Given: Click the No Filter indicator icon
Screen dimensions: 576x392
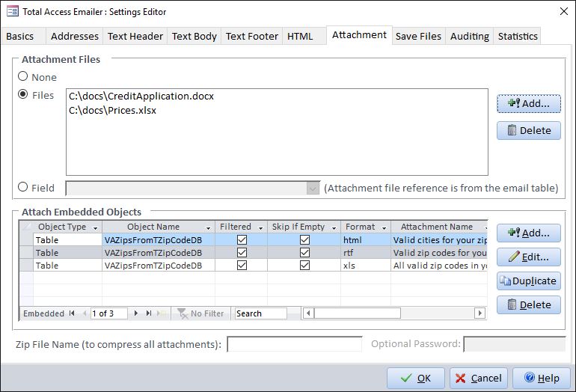Looking at the screenshot, I should [181, 313].
